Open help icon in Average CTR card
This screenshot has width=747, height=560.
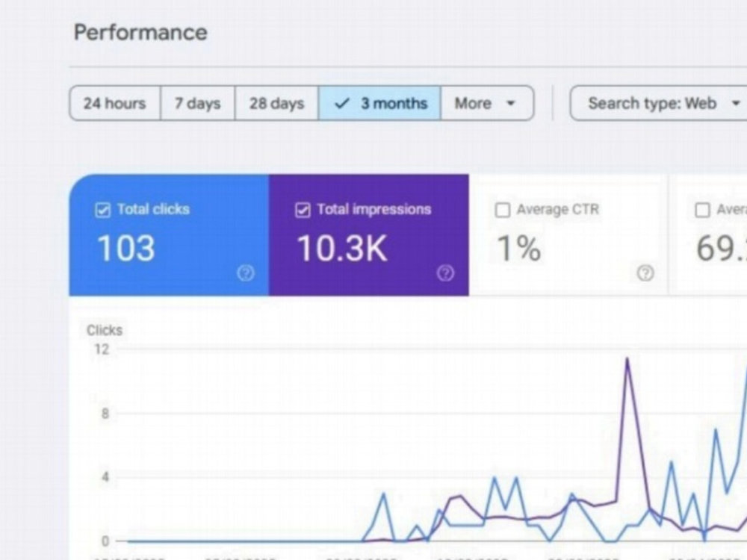pos(645,273)
